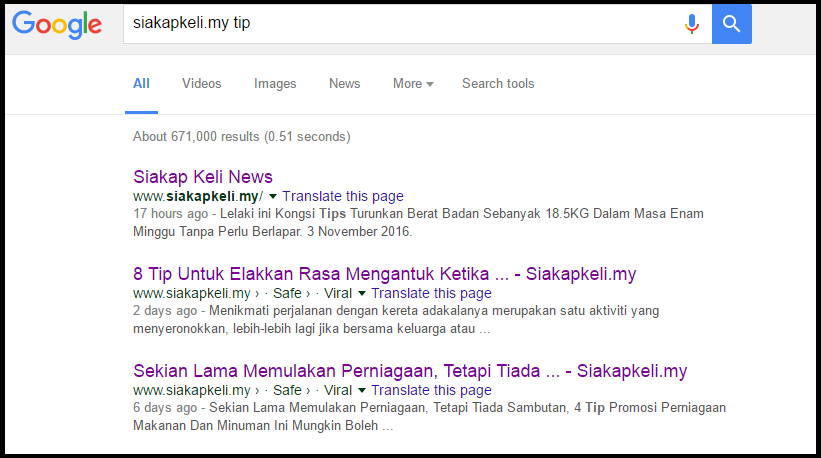
Task: Switch to the Images tab
Action: pyautogui.click(x=275, y=84)
